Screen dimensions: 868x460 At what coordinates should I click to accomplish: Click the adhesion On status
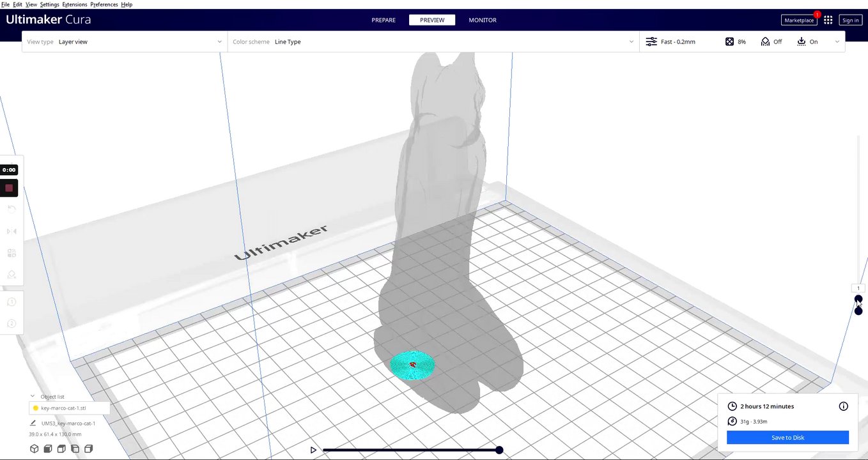(814, 42)
